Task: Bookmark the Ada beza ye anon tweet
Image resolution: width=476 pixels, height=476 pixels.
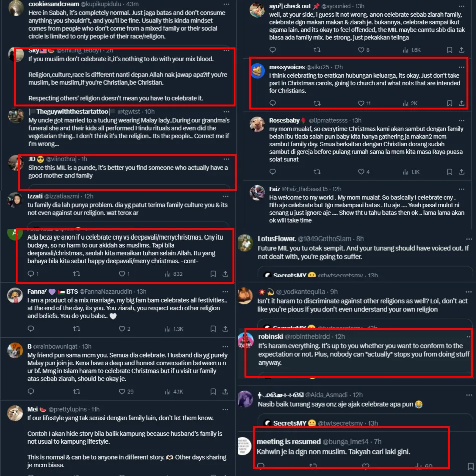Action: pos(213,274)
